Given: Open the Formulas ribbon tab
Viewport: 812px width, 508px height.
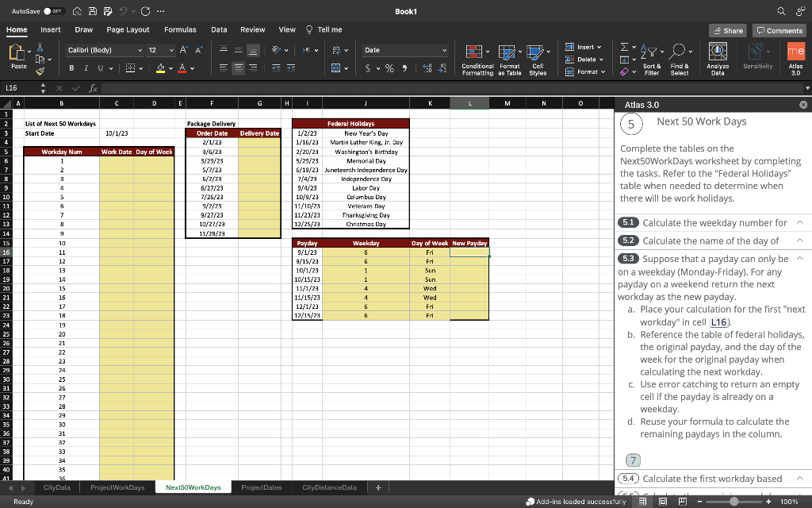Looking at the screenshot, I should tap(180, 29).
